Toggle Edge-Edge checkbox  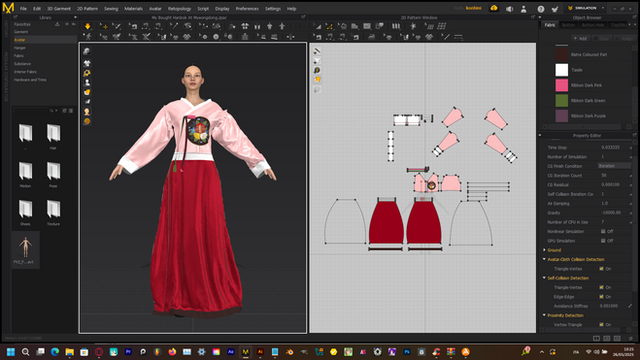click(x=601, y=297)
